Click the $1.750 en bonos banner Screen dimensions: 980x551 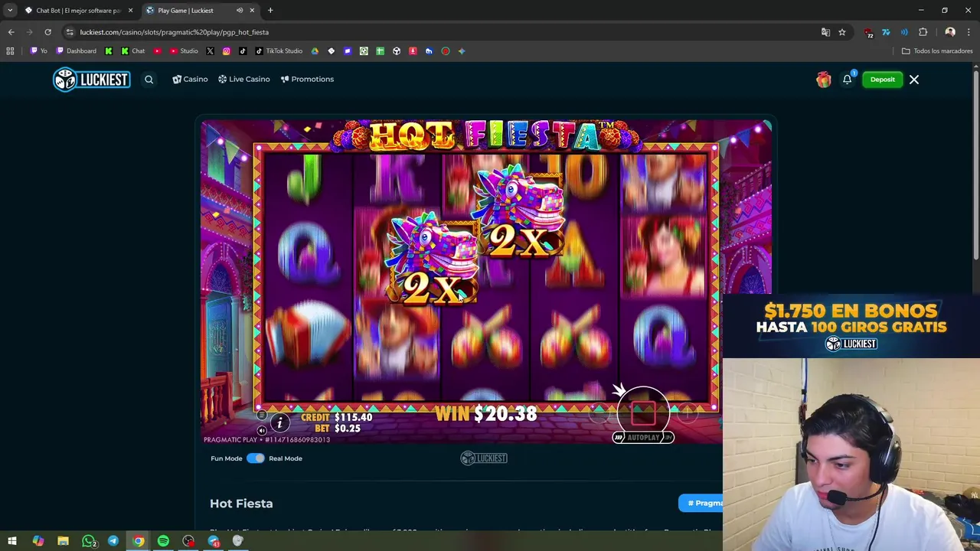pos(851,326)
